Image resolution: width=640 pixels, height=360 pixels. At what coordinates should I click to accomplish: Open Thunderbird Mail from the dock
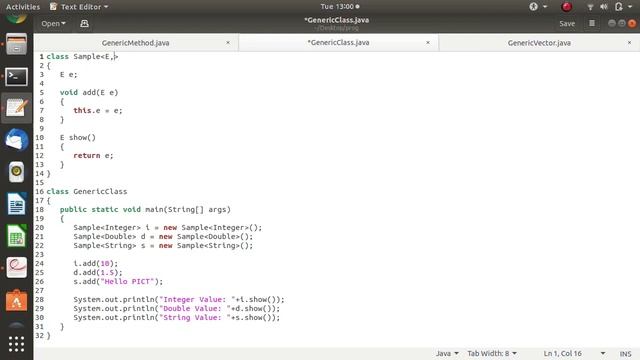[16, 140]
